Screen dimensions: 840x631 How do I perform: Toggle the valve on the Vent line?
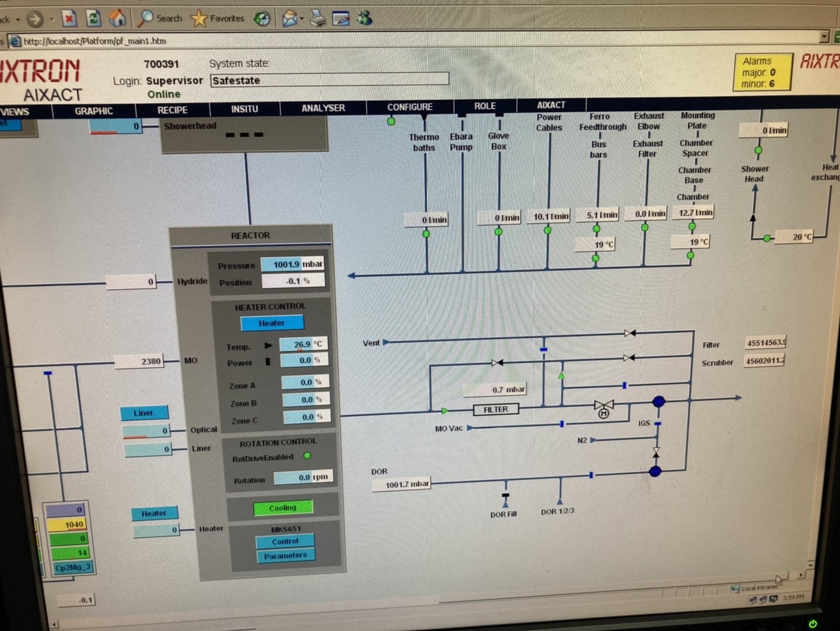coord(629,333)
